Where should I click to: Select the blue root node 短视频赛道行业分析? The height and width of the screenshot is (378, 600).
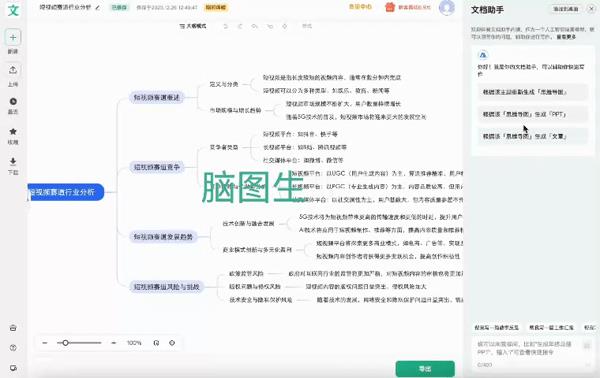pos(66,192)
